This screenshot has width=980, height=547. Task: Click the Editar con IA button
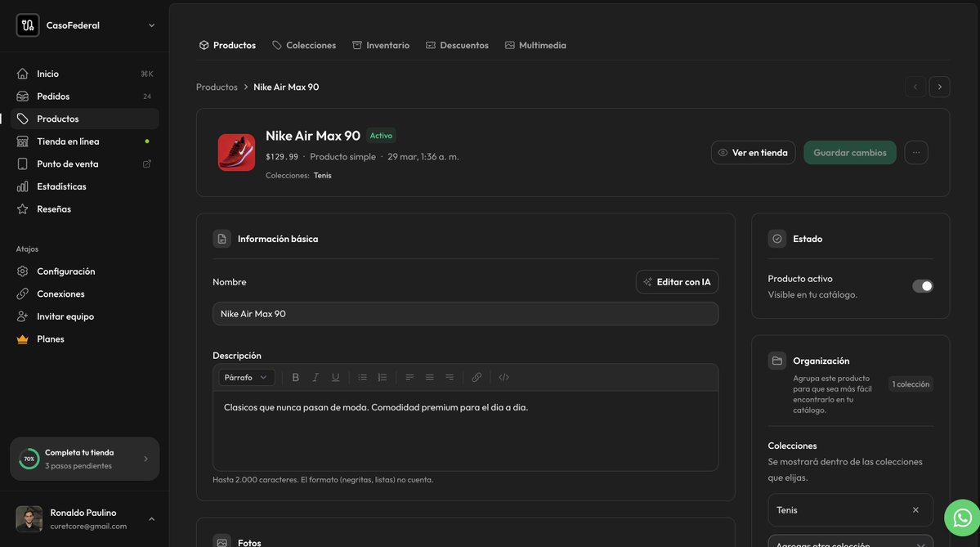(677, 282)
